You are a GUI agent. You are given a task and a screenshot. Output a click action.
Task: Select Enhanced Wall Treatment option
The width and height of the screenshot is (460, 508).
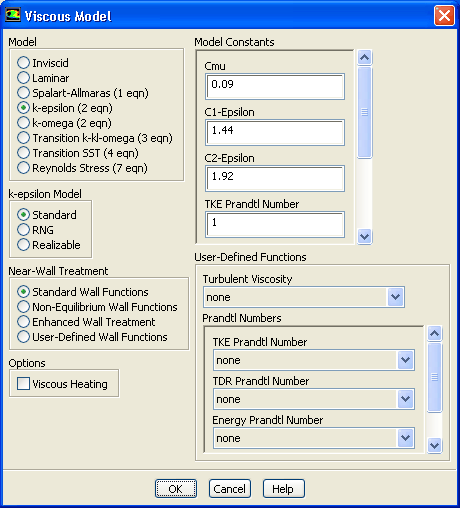click(x=23, y=322)
